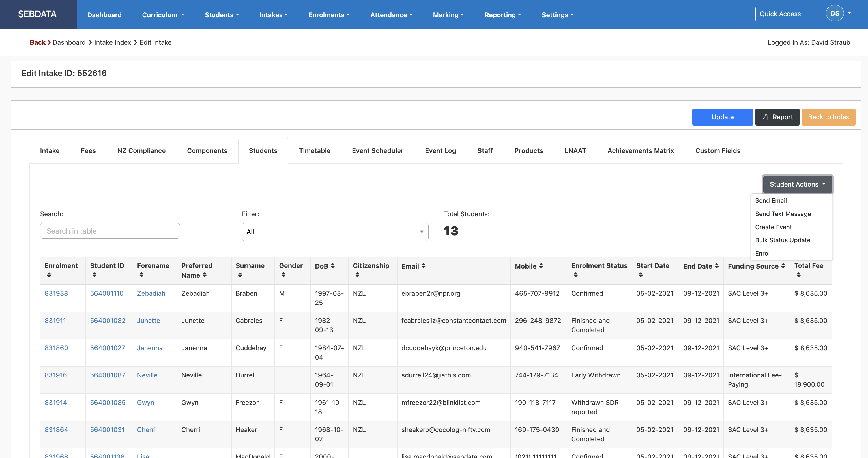The width and height of the screenshot is (868, 458).
Task: Click Back to Index button
Action: pos(828,117)
